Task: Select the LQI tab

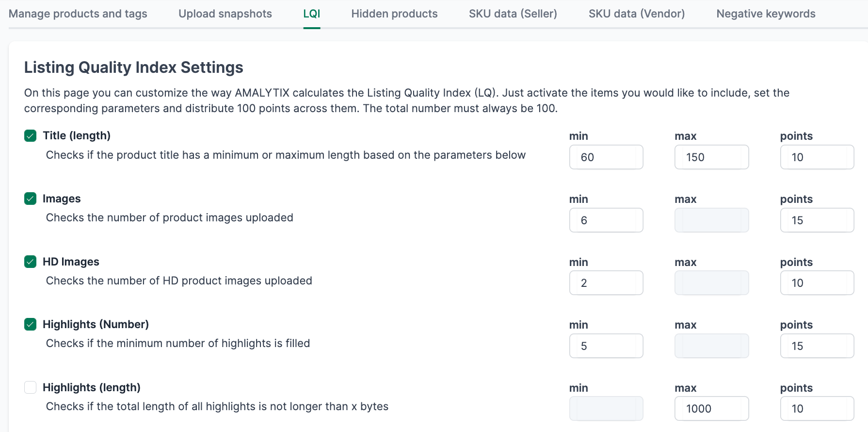Action: click(x=312, y=14)
